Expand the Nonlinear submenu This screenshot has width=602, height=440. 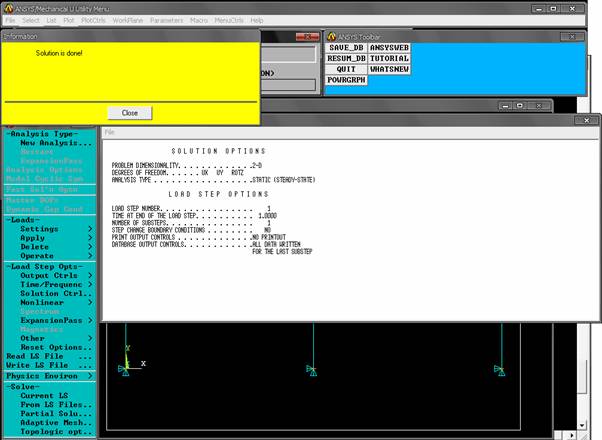tap(56, 303)
